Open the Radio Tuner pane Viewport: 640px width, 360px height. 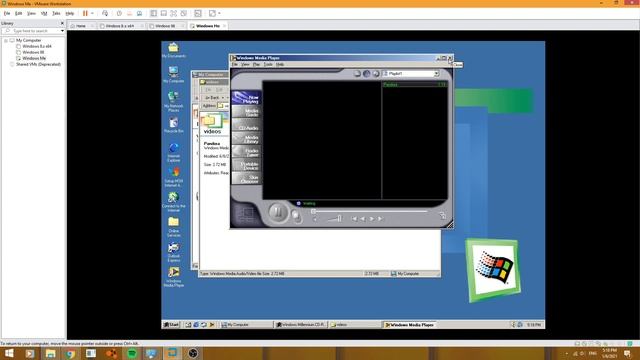click(247, 152)
